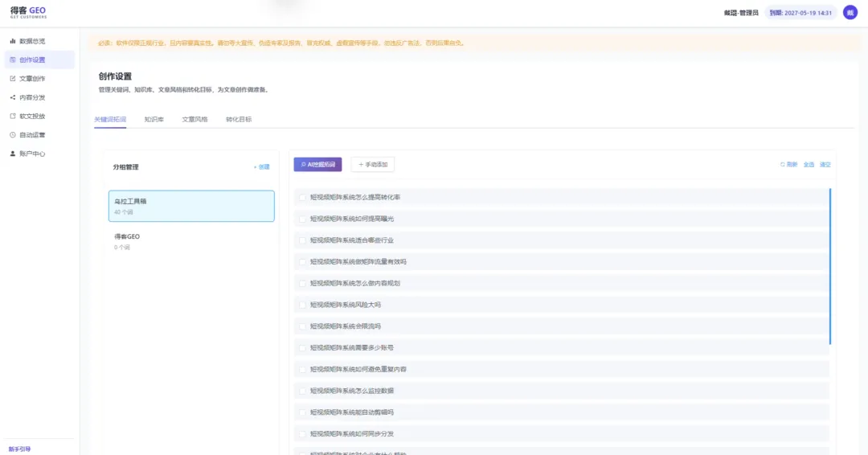Switch to the 关键词拓词 tab
868x455 pixels.
tap(110, 120)
